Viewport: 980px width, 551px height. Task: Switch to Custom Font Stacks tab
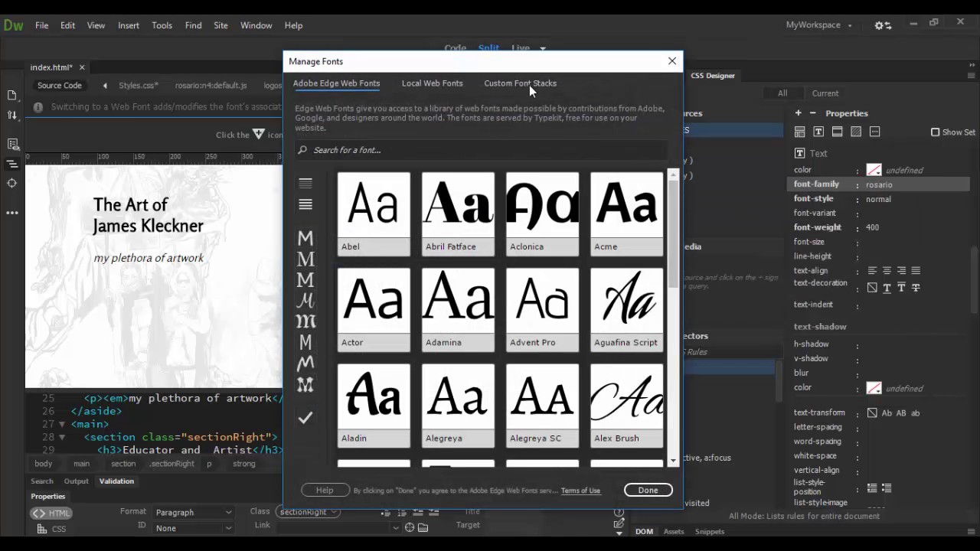click(x=520, y=83)
